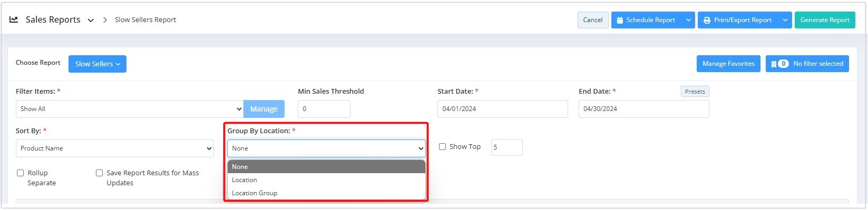Click the Manage Favorites button
The width and height of the screenshot is (868, 210).
pos(728,64)
